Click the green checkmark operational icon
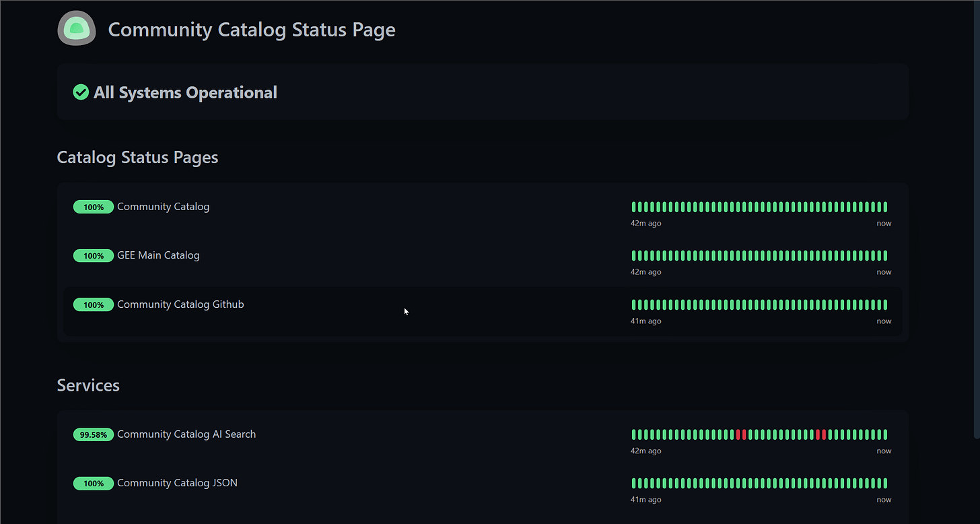The width and height of the screenshot is (980, 524). [81, 92]
